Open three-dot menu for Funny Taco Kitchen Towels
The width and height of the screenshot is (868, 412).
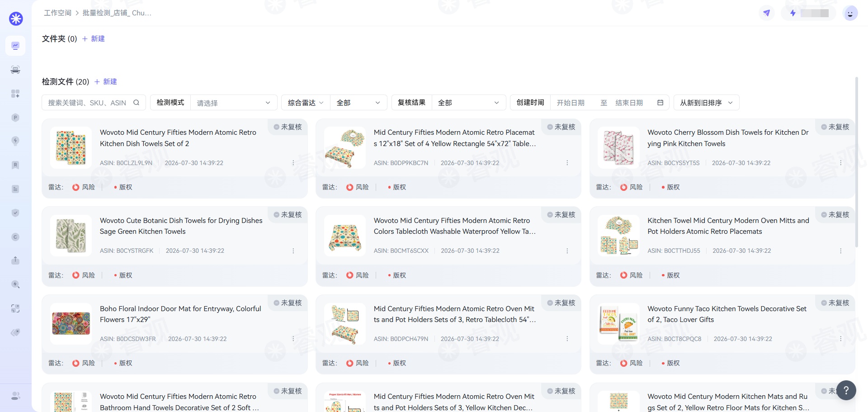[841, 339]
